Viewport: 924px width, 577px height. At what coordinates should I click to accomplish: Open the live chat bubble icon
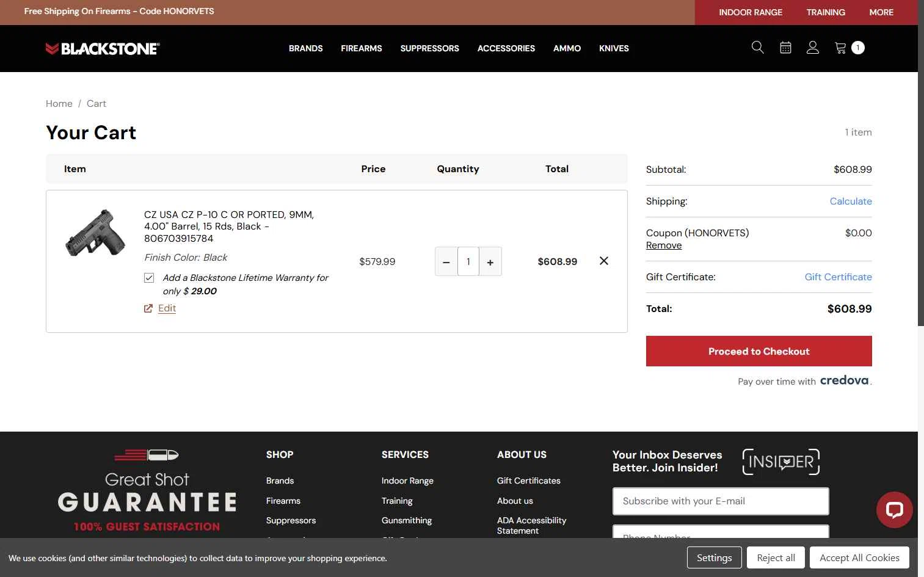[894, 510]
